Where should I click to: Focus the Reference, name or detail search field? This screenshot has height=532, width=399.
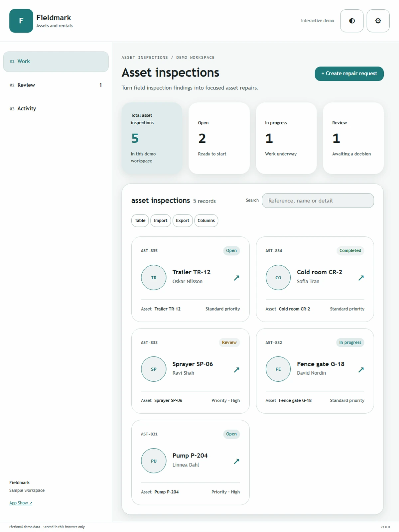318,200
